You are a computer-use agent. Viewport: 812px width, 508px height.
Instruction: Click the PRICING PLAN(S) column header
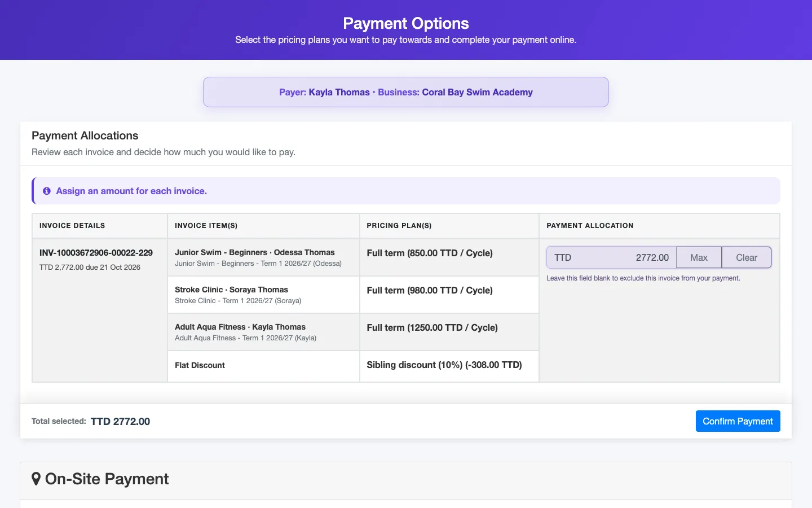[x=399, y=226]
